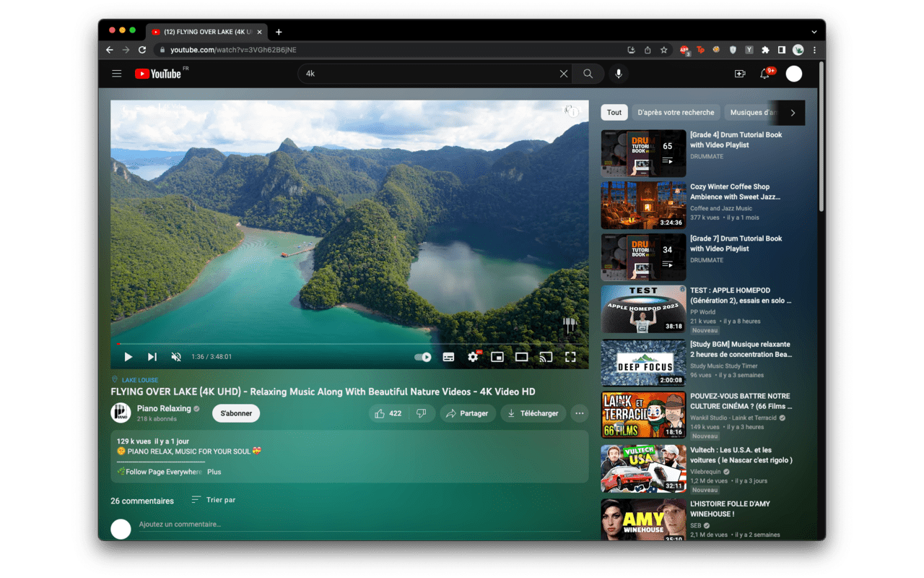Screen dimensions: 924x578
Task: Select the FLYING OVER LAKE browser tab
Action: click(x=207, y=32)
